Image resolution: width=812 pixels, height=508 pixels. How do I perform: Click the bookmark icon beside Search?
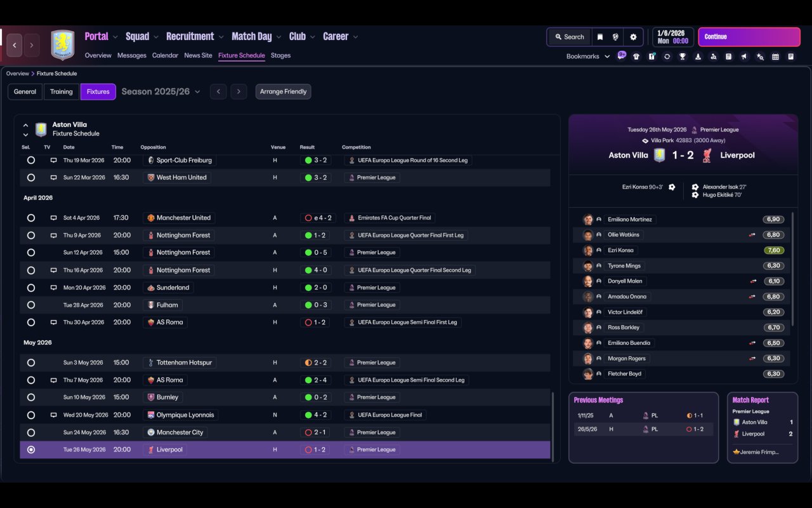tap(599, 37)
